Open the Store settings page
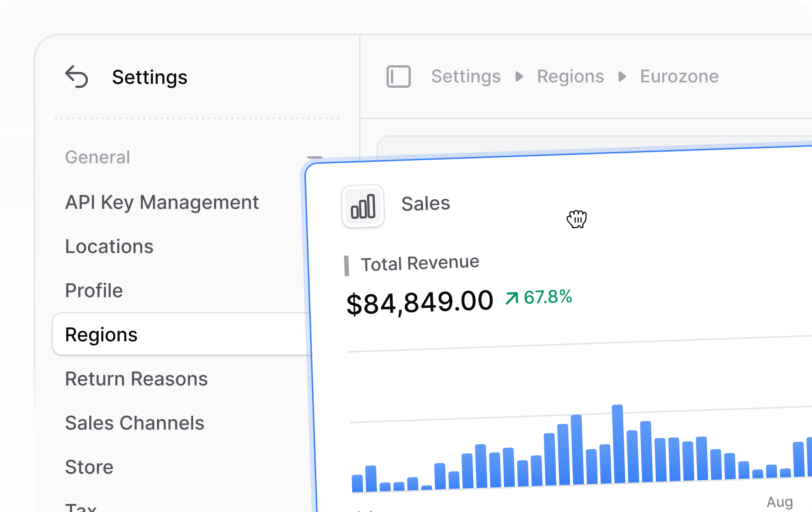Viewport: 812px width, 512px height. (x=89, y=467)
